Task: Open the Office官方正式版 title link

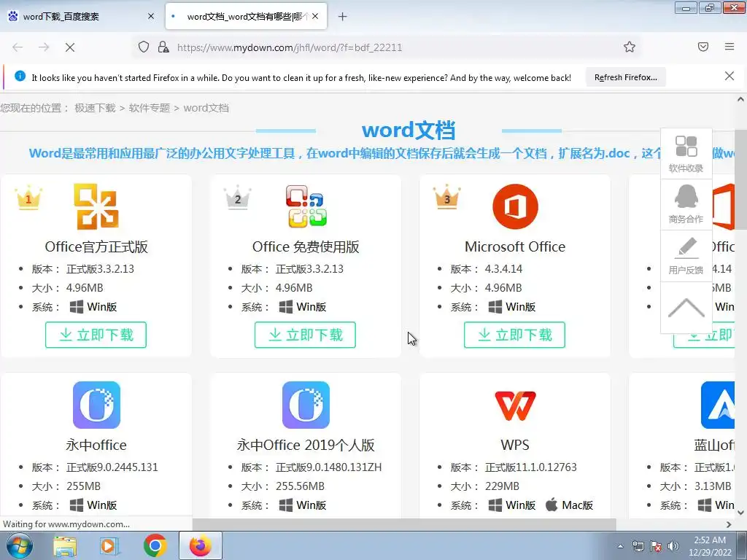Action: click(96, 246)
